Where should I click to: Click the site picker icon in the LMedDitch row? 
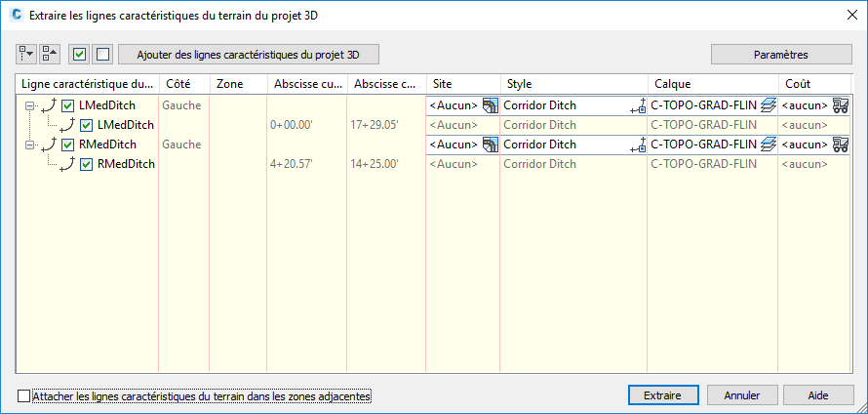pos(491,105)
